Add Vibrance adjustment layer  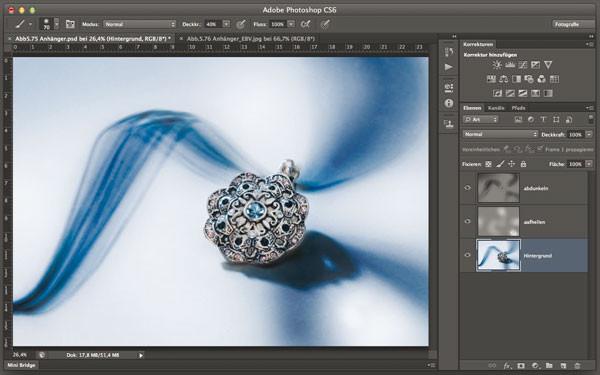coord(548,65)
